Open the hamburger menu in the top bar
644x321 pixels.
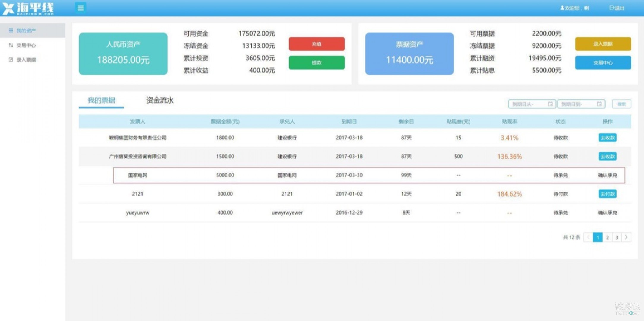coord(80,8)
